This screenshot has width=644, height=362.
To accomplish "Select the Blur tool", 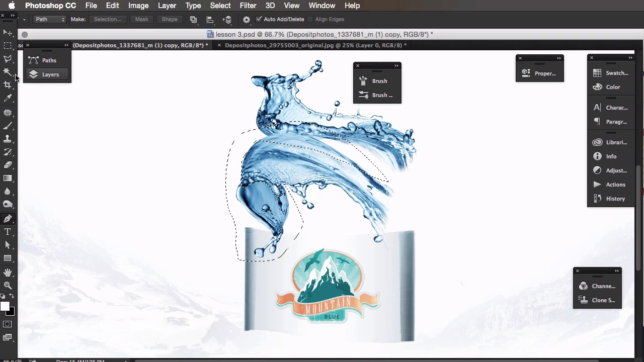I will tap(8, 191).
